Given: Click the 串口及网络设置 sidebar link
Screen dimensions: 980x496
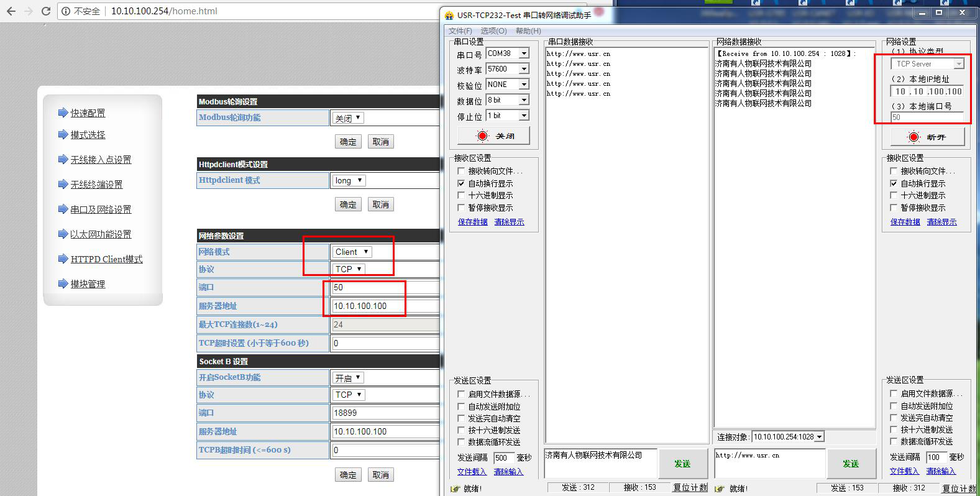Looking at the screenshot, I should (101, 209).
